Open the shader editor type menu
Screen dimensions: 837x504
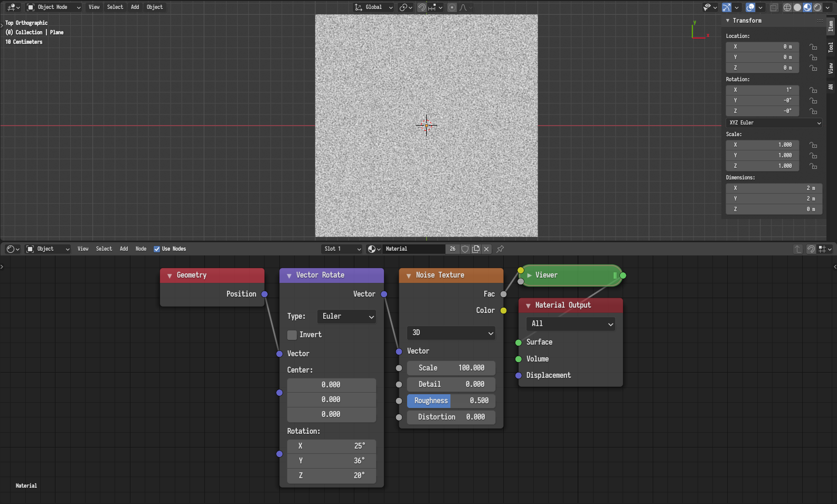click(x=13, y=249)
